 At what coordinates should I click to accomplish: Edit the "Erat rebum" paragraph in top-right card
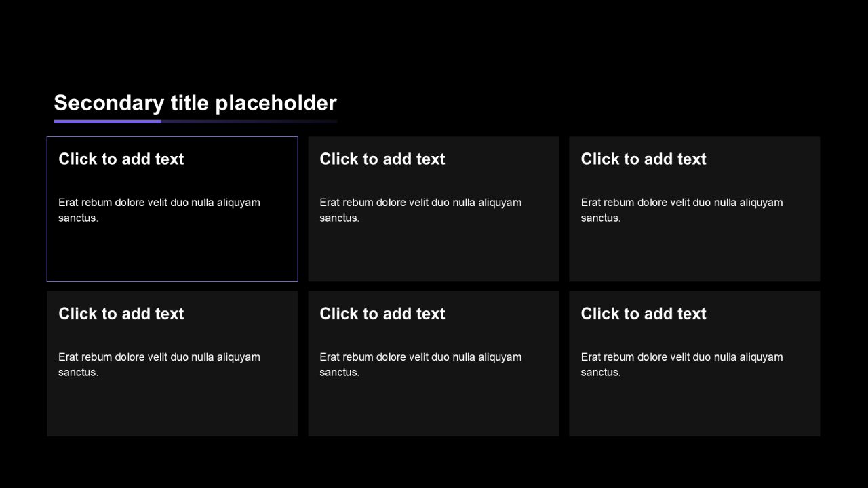[x=682, y=210]
